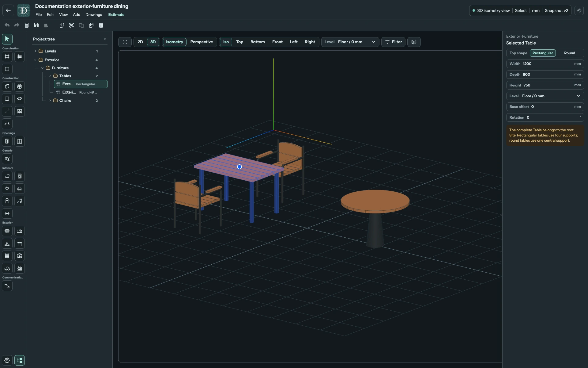Select the door opening tool

(x=7, y=141)
